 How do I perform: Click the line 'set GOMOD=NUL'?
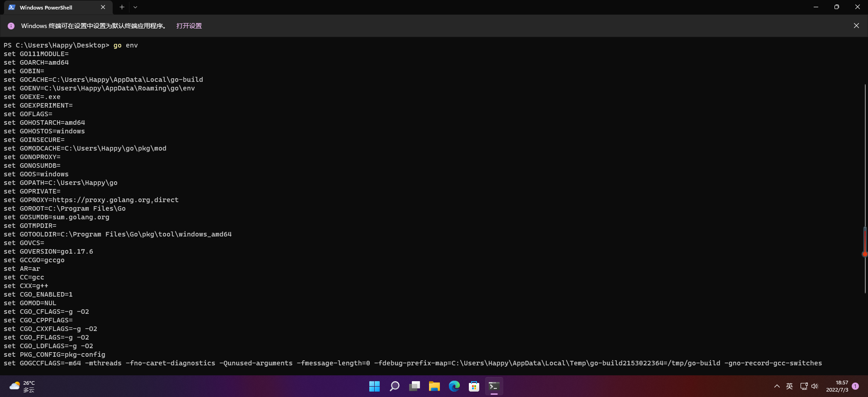tap(30, 303)
